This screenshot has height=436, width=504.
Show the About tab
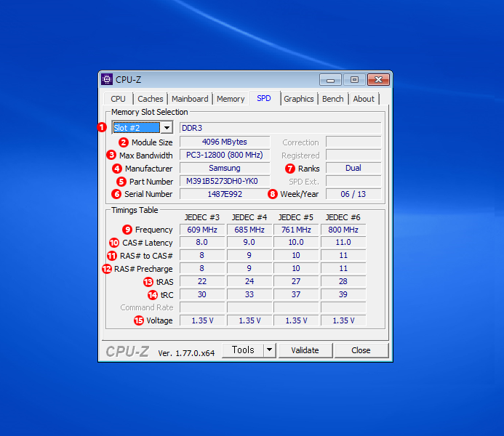tap(364, 99)
